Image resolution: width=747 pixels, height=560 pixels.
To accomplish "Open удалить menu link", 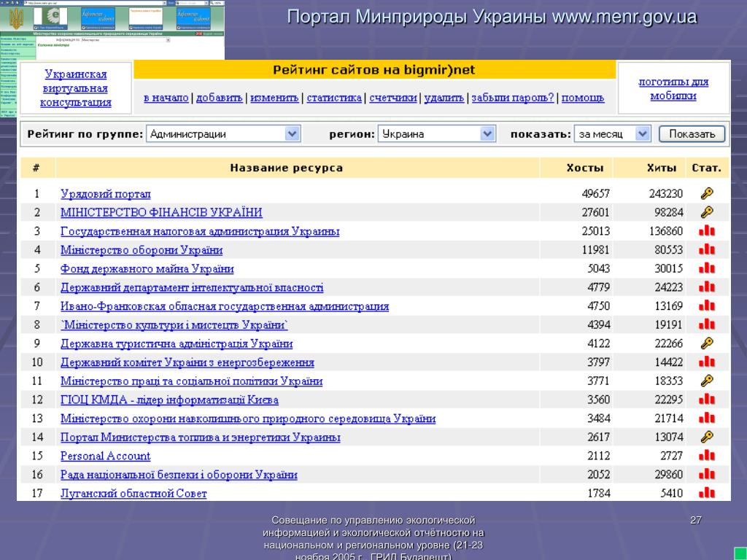I will coord(444,98).
